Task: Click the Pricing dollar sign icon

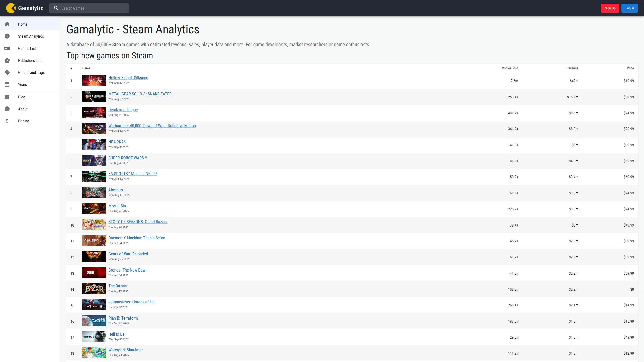Action: click(7, 121)
